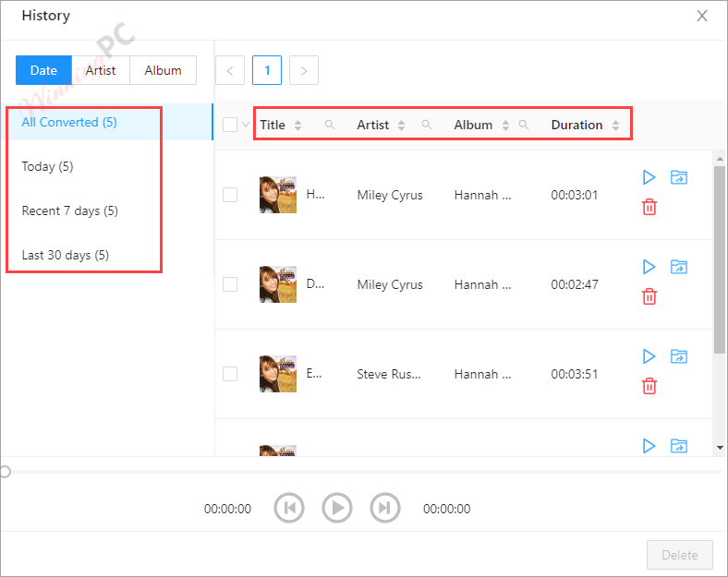
Task: Start playback with the player play button
Action: pos(337,508)
